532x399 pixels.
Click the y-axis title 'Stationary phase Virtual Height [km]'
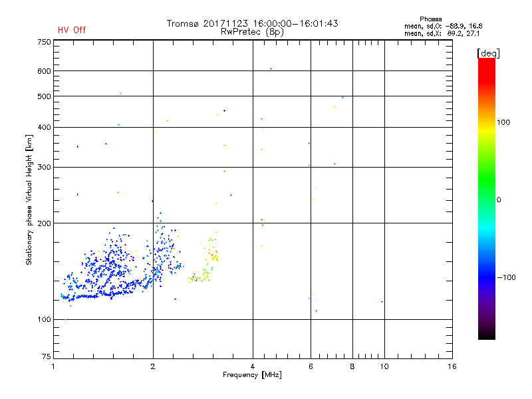[x=29, y=200]
